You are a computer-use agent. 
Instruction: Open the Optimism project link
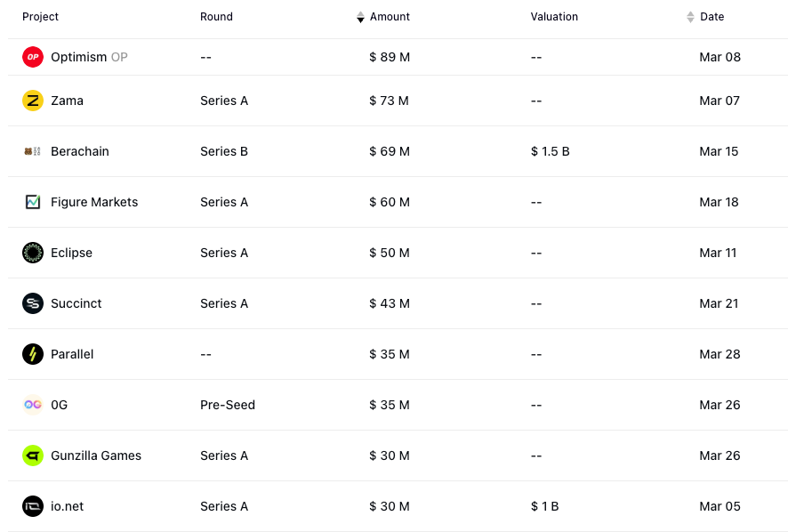point(78,57)
